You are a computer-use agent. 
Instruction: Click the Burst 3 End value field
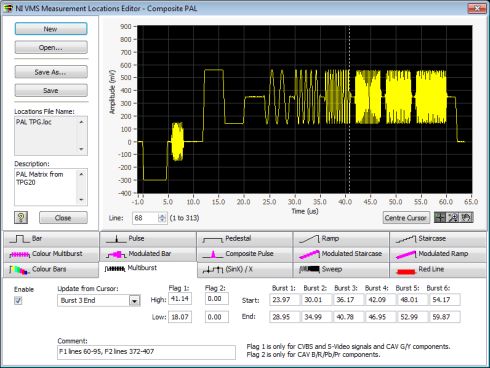[x=345, y=317]
